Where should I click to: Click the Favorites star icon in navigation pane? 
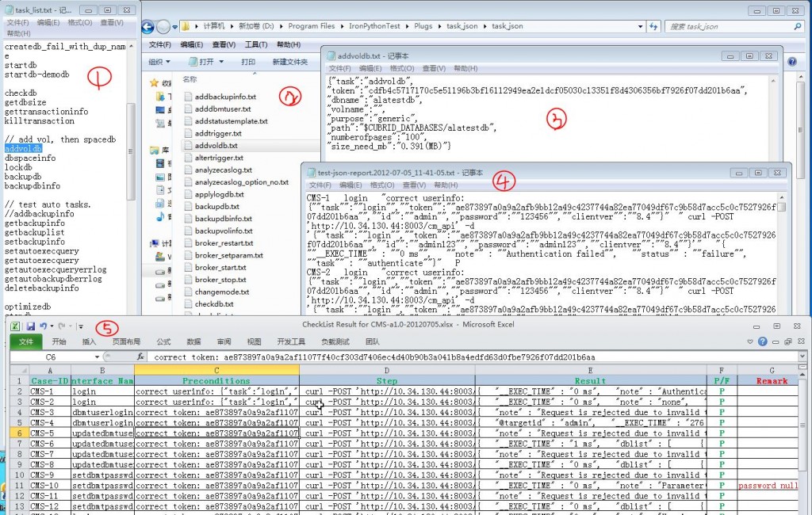coord(155,83)
